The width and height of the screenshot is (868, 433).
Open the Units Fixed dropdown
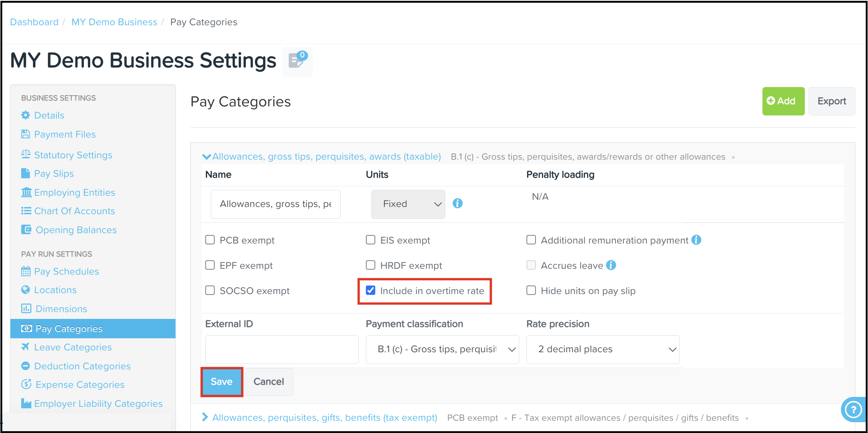(x=408, y=204)
